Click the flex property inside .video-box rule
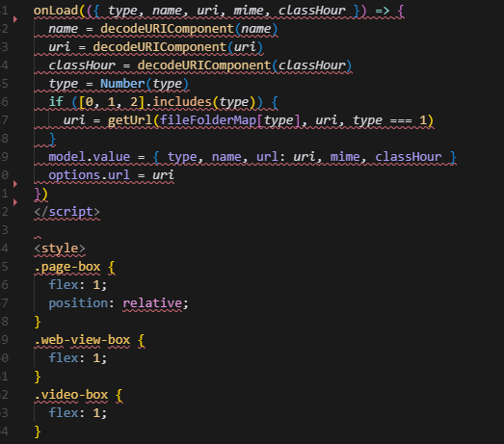Image resolution: width=504 pixels, height=444 pixels. pos(64,413)
